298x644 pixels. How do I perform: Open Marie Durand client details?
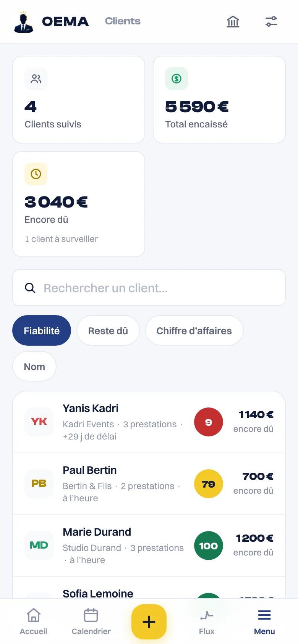pos(149,546)
